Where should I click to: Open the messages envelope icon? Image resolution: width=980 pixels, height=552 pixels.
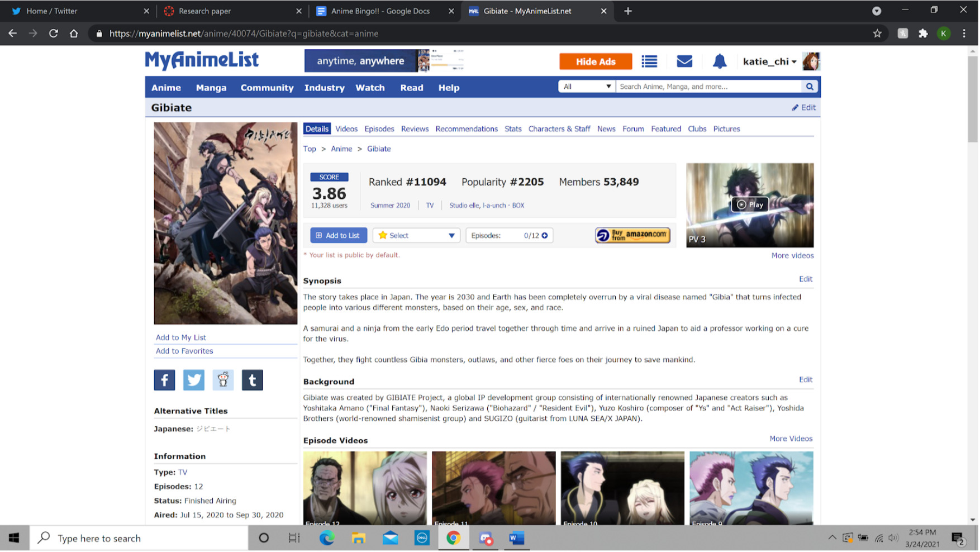[686, 61]
